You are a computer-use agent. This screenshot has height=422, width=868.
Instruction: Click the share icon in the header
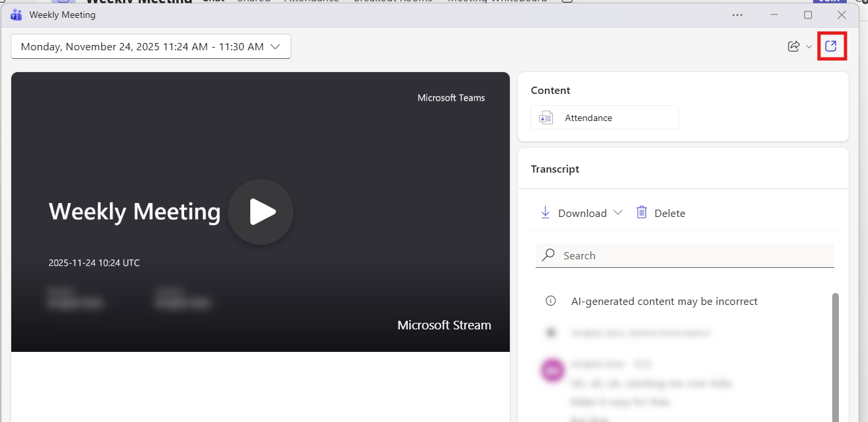tap(793, 46)
